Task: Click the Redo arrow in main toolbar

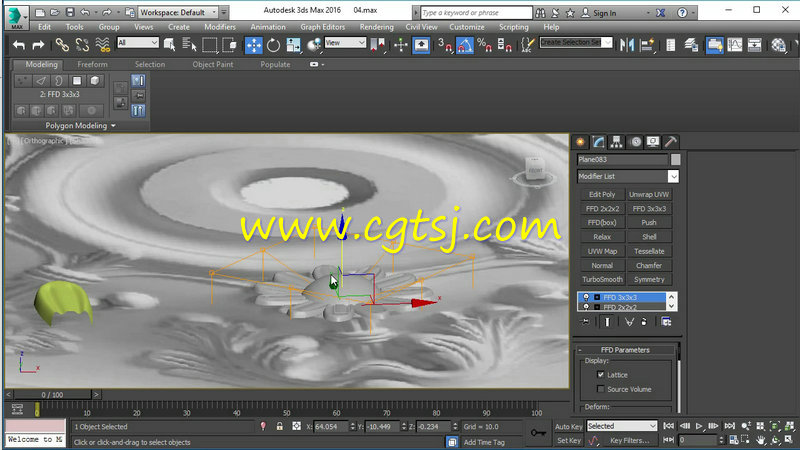Action: [x=38, y=45]
